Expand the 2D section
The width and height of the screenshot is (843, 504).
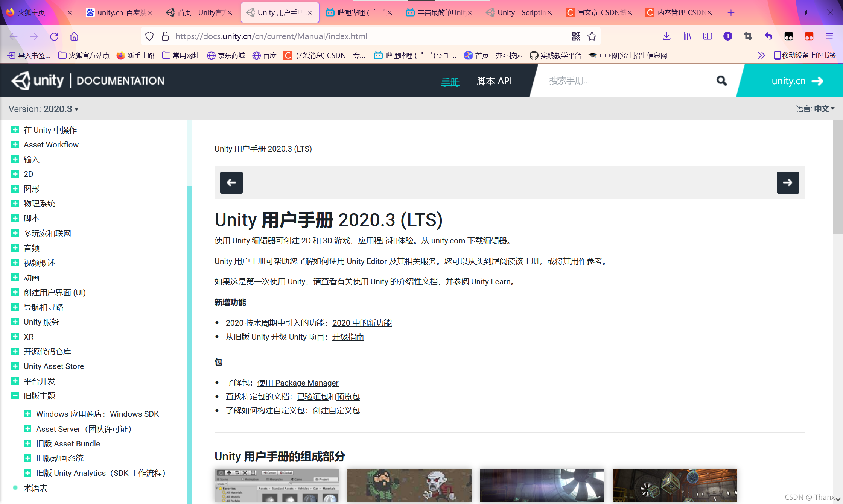(x=15, y=174)
